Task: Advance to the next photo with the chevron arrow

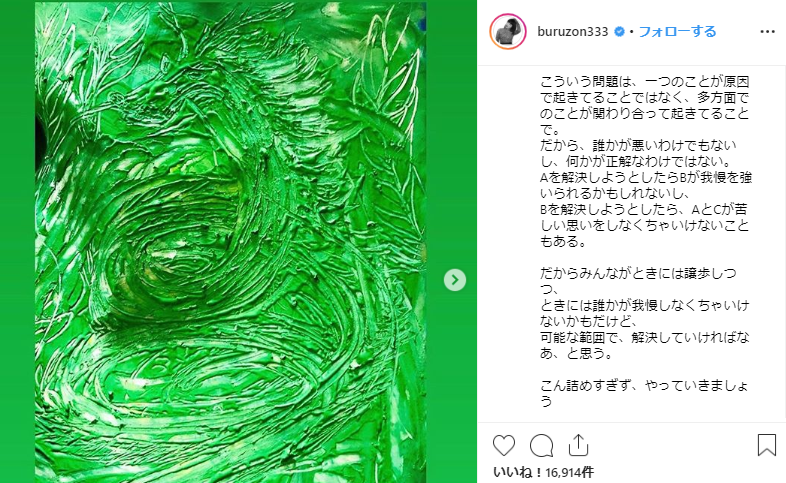Action: pyautogui.click(x=455, y=280)
